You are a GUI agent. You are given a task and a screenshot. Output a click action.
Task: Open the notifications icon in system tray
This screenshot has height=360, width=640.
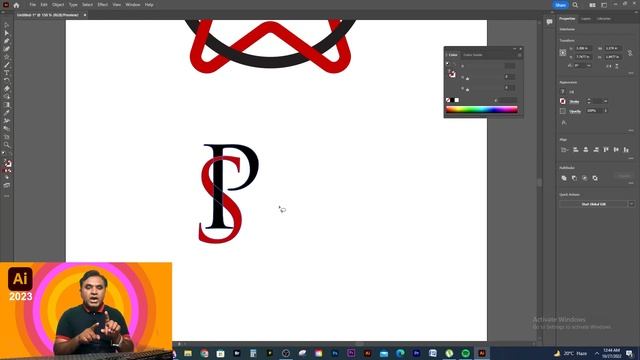pyautogui.click(x=629, y=353)
